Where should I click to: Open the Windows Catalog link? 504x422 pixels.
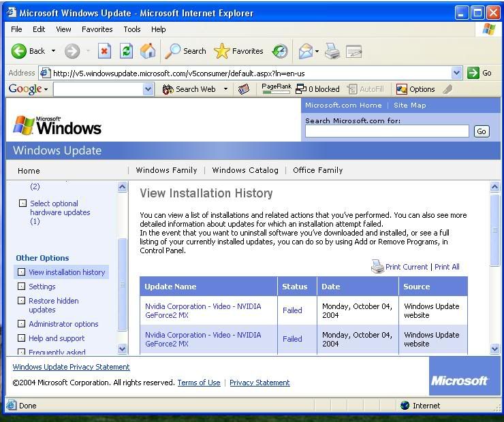click(245, 170)
